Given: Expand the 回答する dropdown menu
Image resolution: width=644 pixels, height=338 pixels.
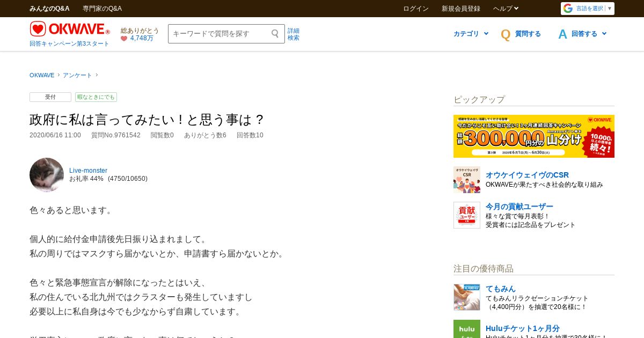Looking at the screenshot, I should pos(589,34).
